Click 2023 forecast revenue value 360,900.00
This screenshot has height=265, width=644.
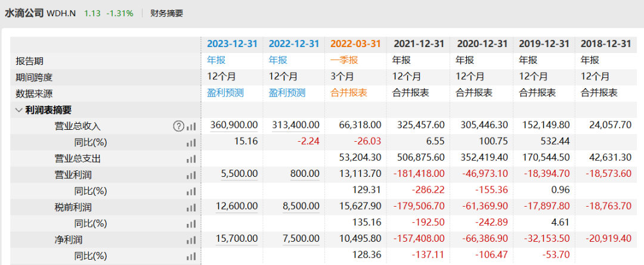click(234, 126)
